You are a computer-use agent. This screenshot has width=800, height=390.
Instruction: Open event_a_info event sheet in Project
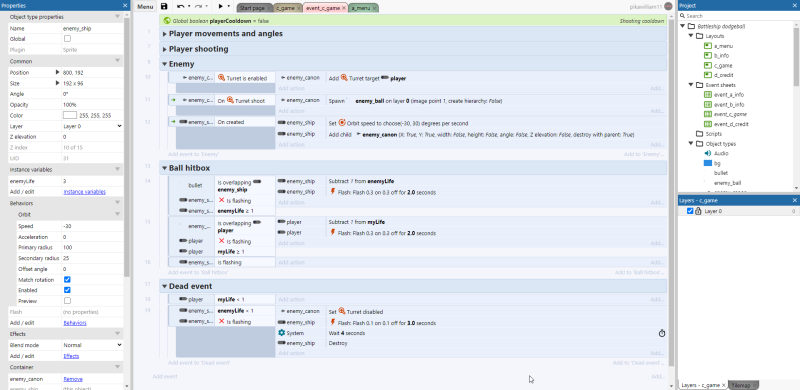pos(729,95)
